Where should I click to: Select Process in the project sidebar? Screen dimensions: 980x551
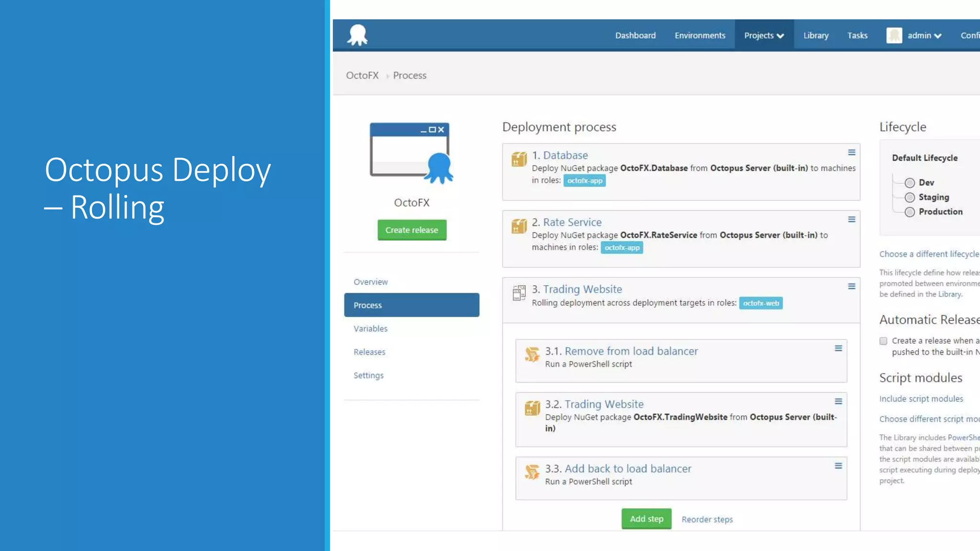(x=412, y=305)
